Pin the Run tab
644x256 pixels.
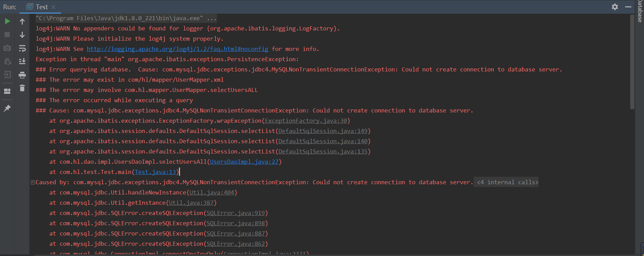[7, 108]
